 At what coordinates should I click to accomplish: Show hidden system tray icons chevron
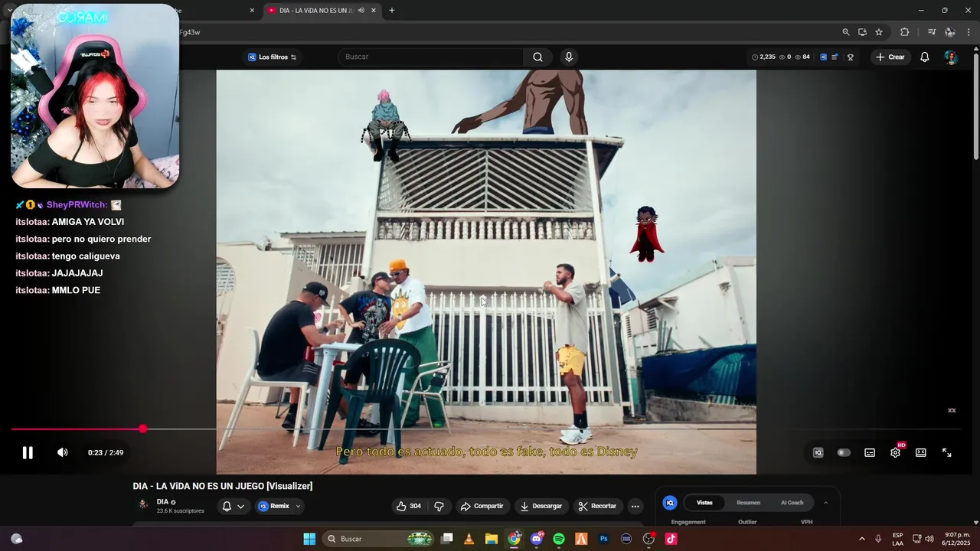coord(861,539)
